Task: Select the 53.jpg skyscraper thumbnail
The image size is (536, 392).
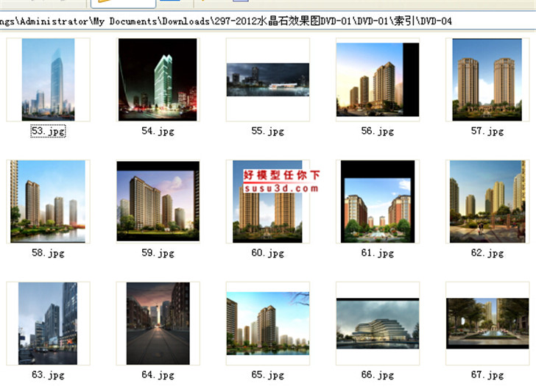Action: 48,79
